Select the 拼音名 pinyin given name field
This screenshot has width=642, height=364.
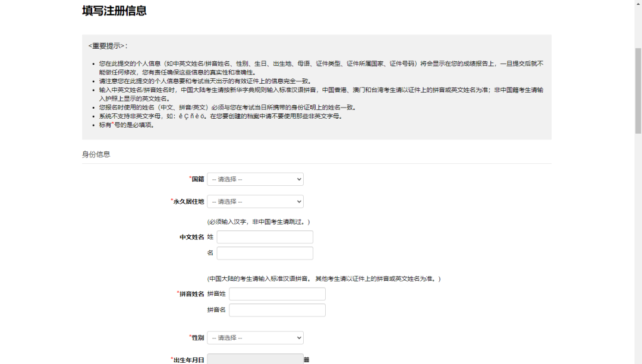point(276,309)
